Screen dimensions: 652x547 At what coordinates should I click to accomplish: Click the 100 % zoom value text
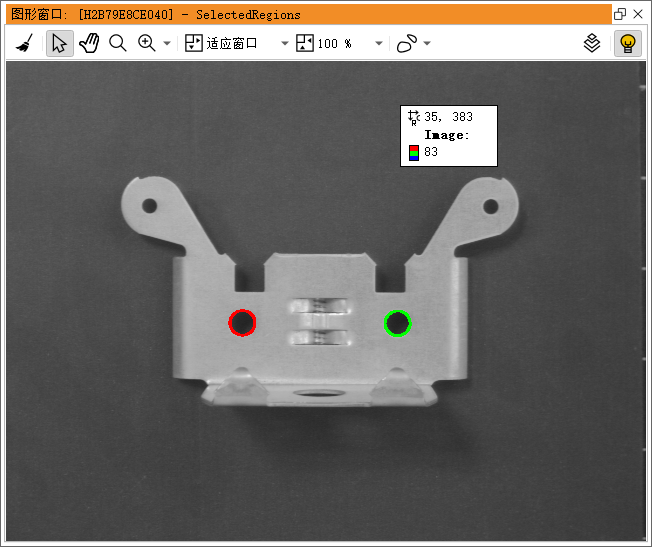[x=335, y=43]
